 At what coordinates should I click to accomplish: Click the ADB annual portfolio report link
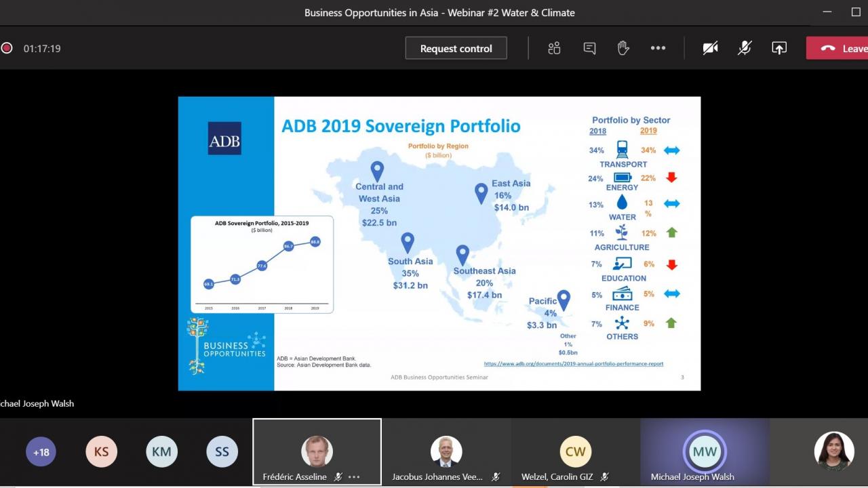[574, 364]
